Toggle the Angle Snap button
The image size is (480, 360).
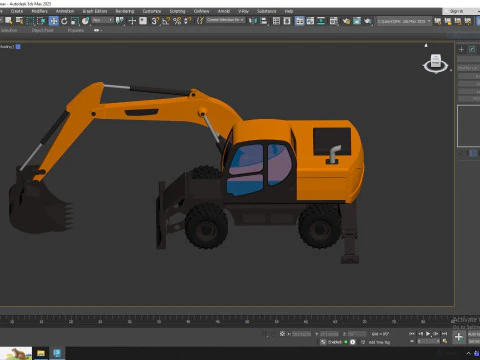166,21
